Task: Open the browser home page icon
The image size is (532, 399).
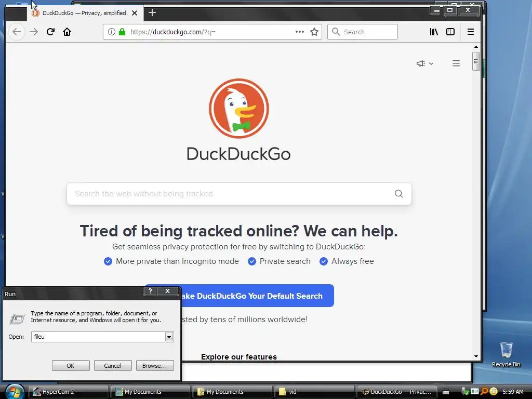Action: 67,32
